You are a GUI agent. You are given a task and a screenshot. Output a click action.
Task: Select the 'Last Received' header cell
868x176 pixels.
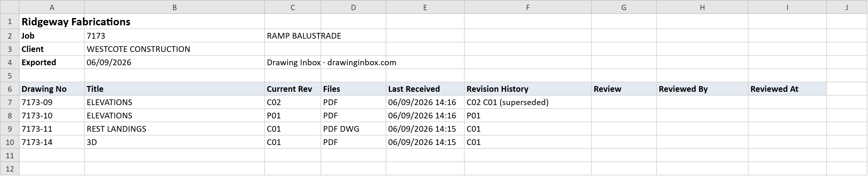pyautogui.click(x=425, y=89)
